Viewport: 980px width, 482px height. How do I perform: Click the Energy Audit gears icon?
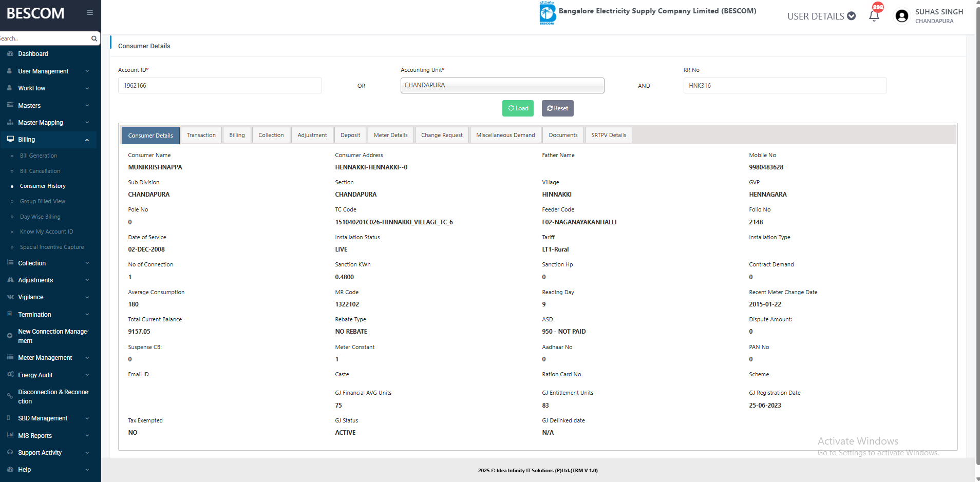click(x=10, y=375)
